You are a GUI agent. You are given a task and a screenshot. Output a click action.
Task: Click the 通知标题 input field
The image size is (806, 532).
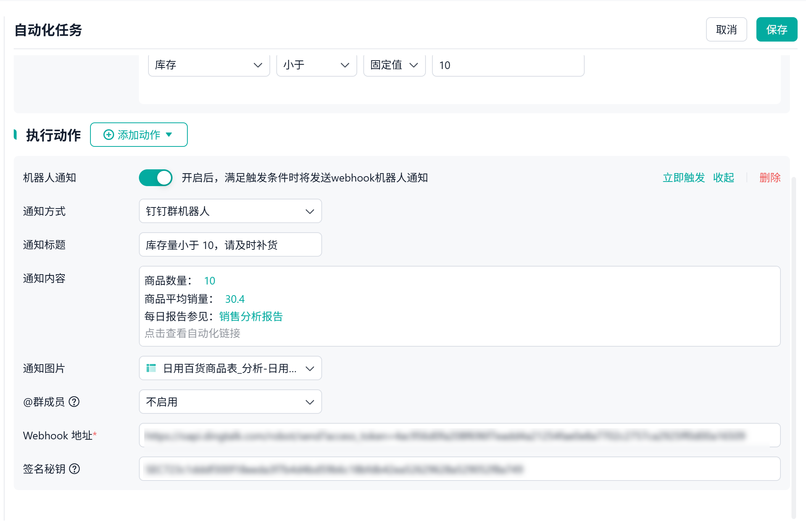(231, 244)
